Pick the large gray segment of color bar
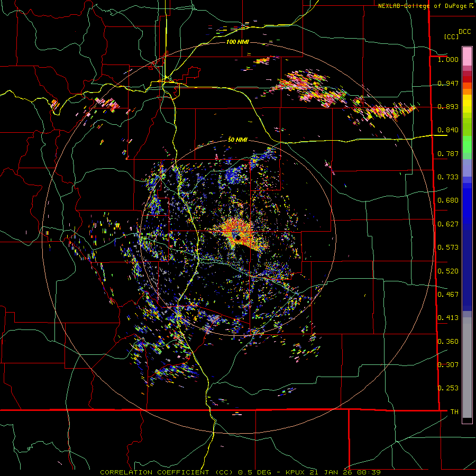This screenshot has width=476, height=476. [467, 368]
